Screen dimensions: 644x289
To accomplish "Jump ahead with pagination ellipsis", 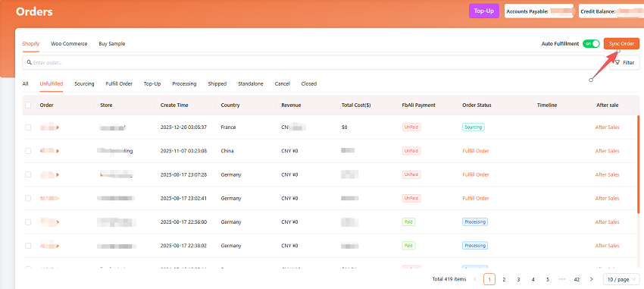I will tap(562, 280).
